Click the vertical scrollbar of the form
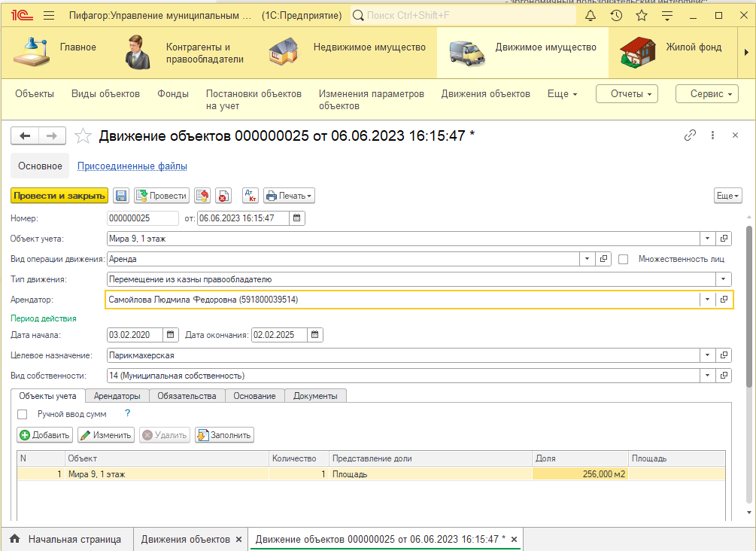The image size is (756, 551). [x=748, y=306]
